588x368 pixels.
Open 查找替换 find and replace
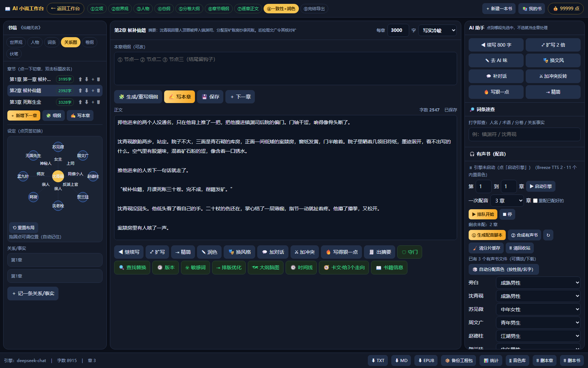(x=132, y=267)
